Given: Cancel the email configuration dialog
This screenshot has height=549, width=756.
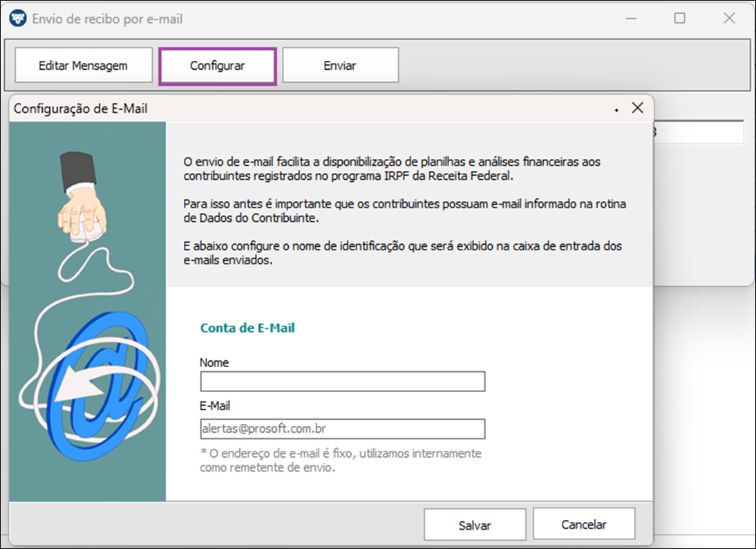Looking at the screenshot, I should tap(584, 524).
